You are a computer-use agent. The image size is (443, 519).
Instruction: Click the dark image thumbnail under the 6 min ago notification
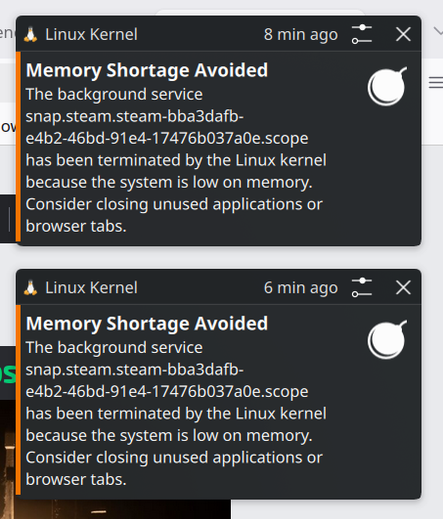pyautogui.click(x=115, y=509)
